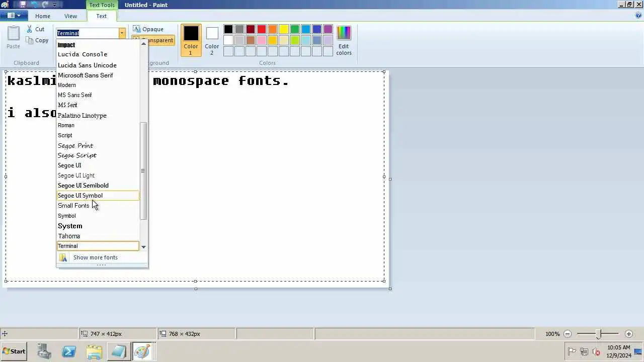The height and width of the screenshot is (362, 644).
Task: Open the Edit colors dialog
Action: coord(344,40)
